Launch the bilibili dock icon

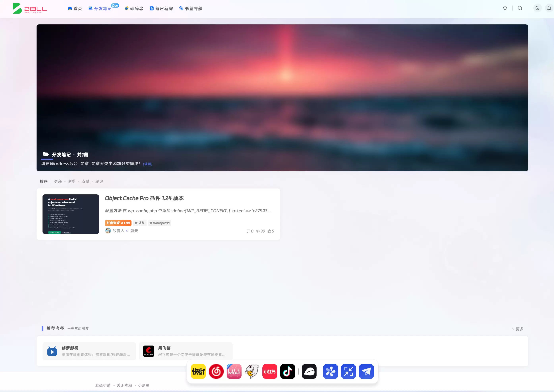coord(234,371)
